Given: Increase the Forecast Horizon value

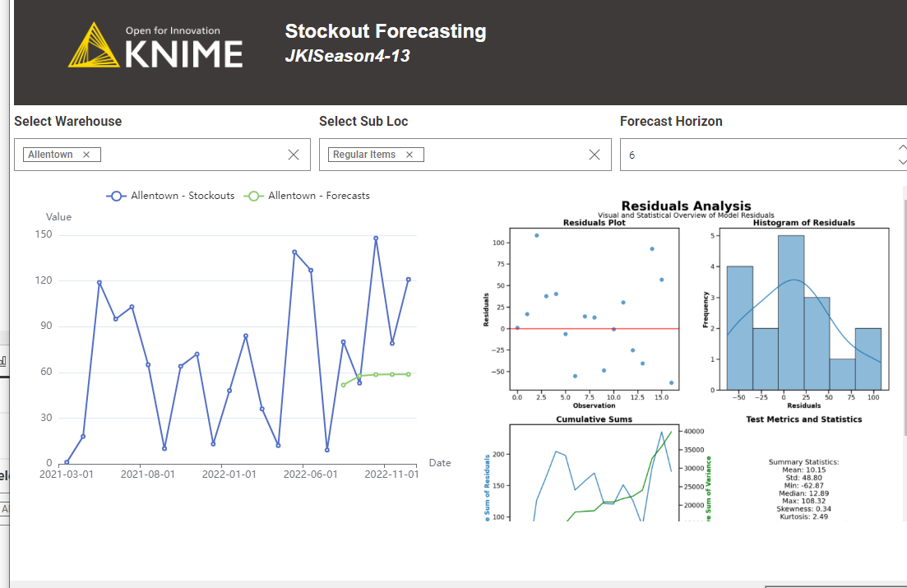Looking at the screenshot, I should 903,147.
